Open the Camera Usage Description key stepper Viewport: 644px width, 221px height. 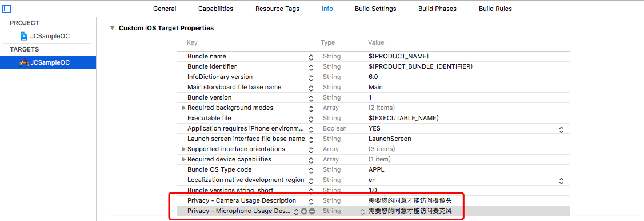click(x=311, y=201)
